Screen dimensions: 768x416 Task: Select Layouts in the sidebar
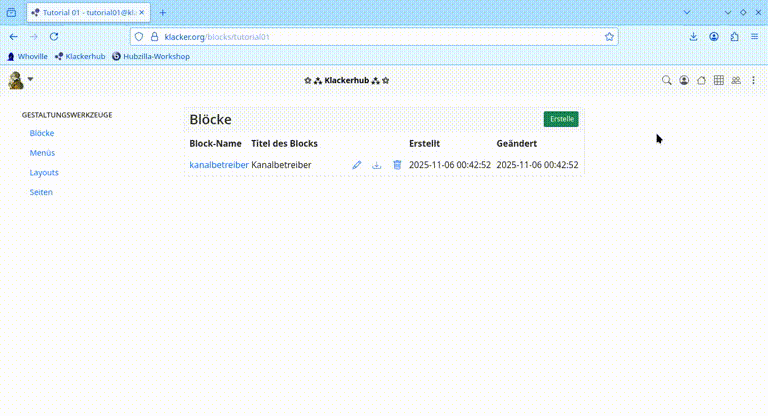point(44,173)
